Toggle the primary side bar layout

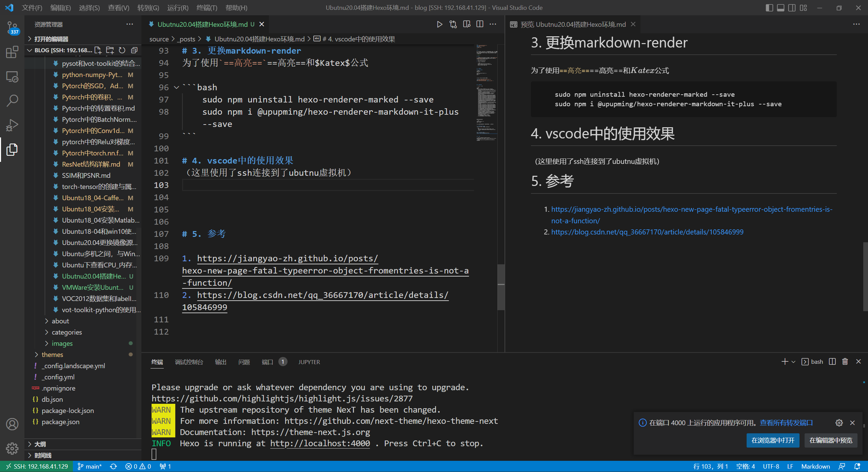pyautogui.click(x=769, y=8)
